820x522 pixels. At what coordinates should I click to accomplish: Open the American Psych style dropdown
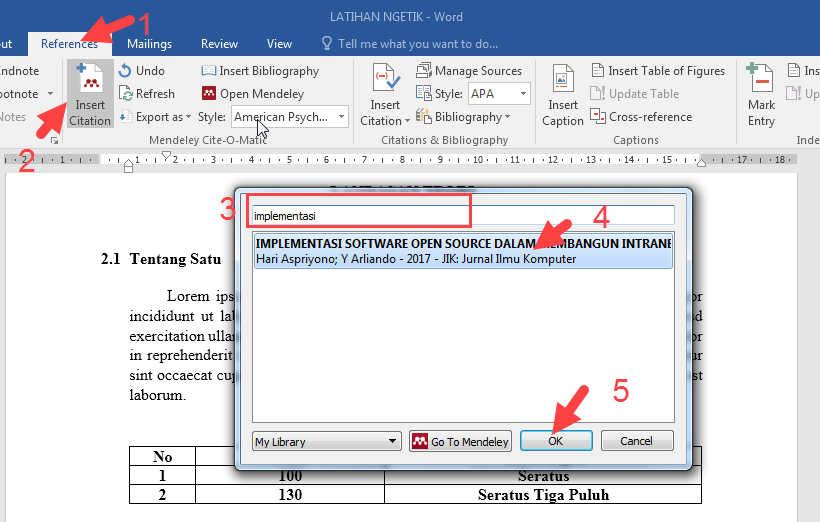341,117
